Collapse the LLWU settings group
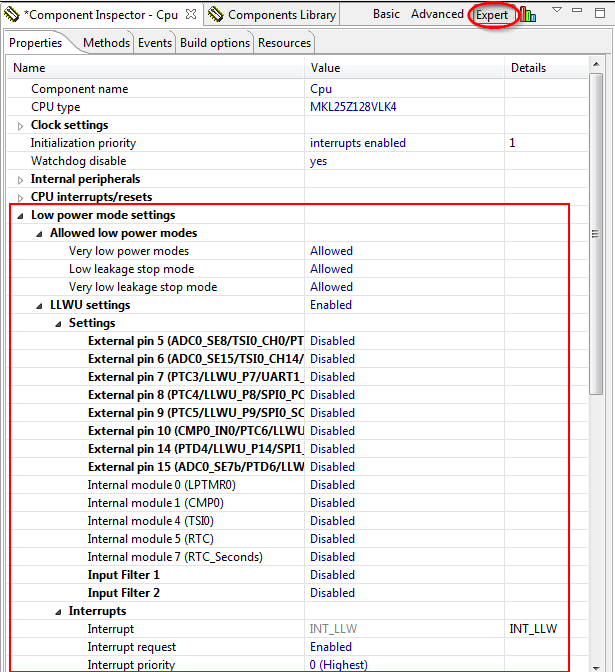The height and width of the screenshot is (672, 615). coord(39,306)
